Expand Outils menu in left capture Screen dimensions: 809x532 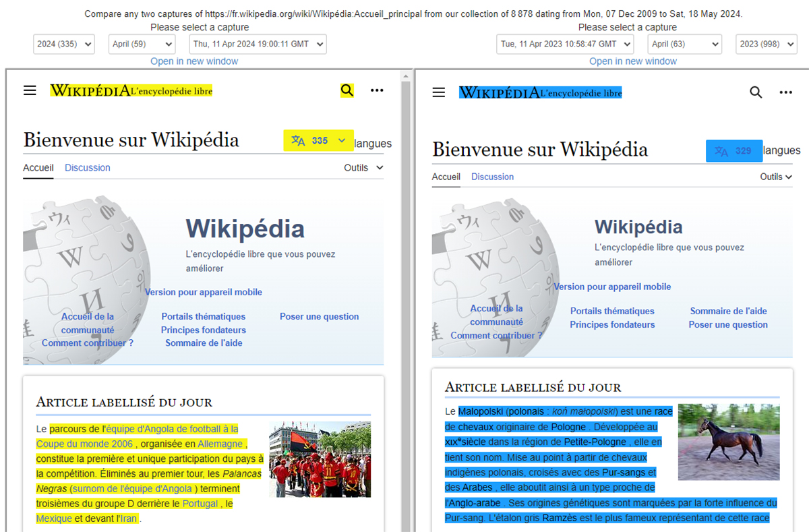click(363, 168)
